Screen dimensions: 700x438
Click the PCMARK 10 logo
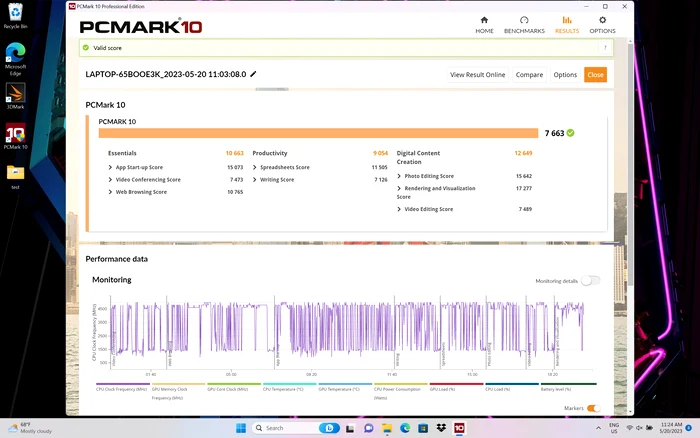coord(141,27)
